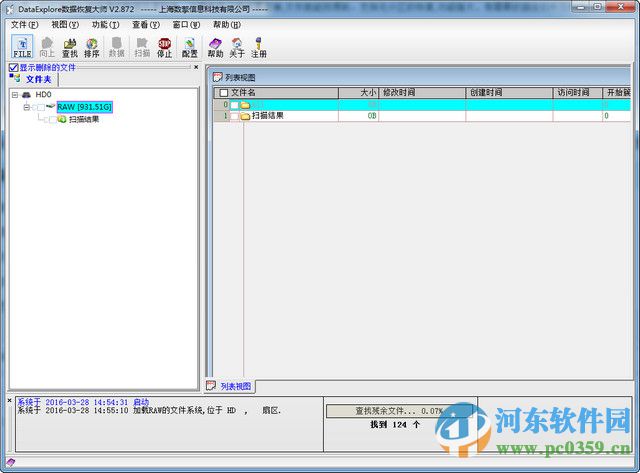This screenshot has height=473, width=640.
Task: Click the folder icon of 扫描结果 row
Action: click(245, 116)
